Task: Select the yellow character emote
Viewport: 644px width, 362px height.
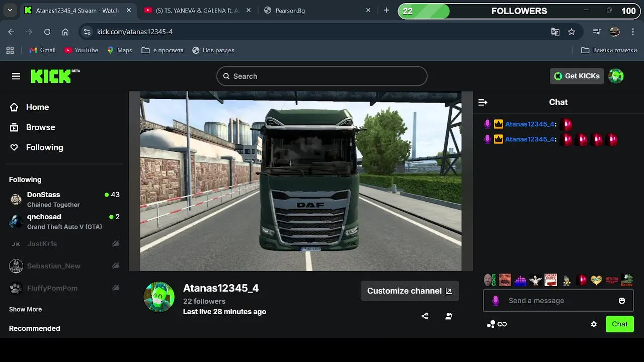Action: coord(566,280)
